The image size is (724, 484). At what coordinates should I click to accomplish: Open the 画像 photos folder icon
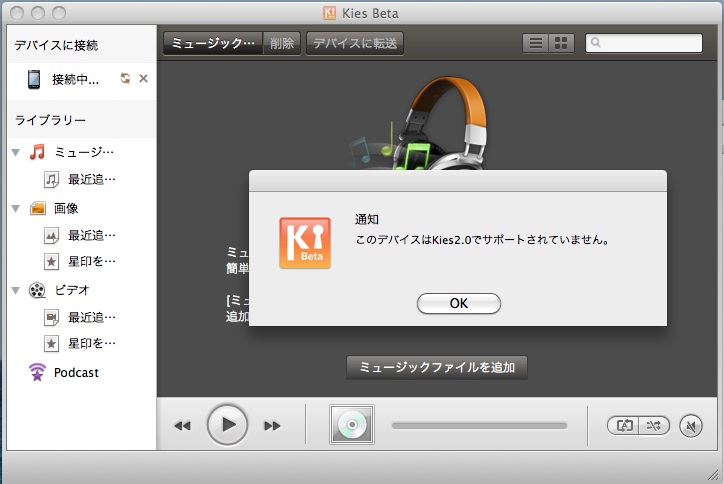coord(37,208)
